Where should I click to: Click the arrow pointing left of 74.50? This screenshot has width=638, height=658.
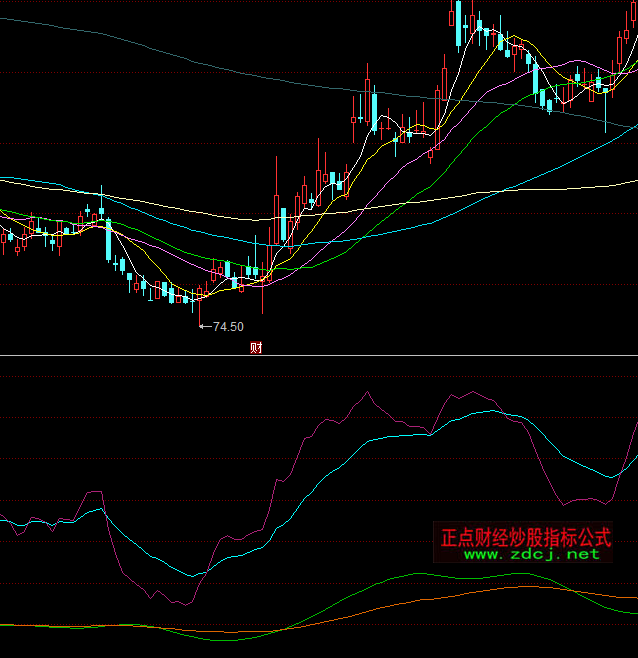point(205,326)
